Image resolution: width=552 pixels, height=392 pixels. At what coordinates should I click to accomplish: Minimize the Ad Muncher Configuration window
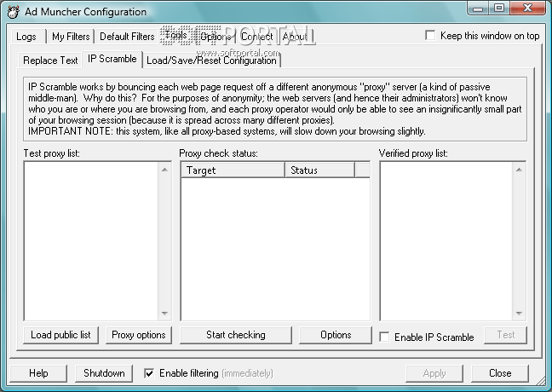point(478,9)
